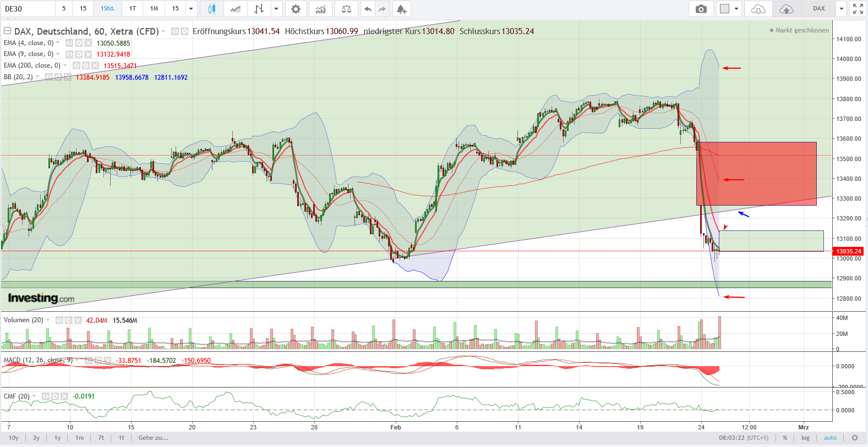The height and width of the screenshot is (447, 868).
Task: Enter fullscreen mode
Action: point(858,9)
